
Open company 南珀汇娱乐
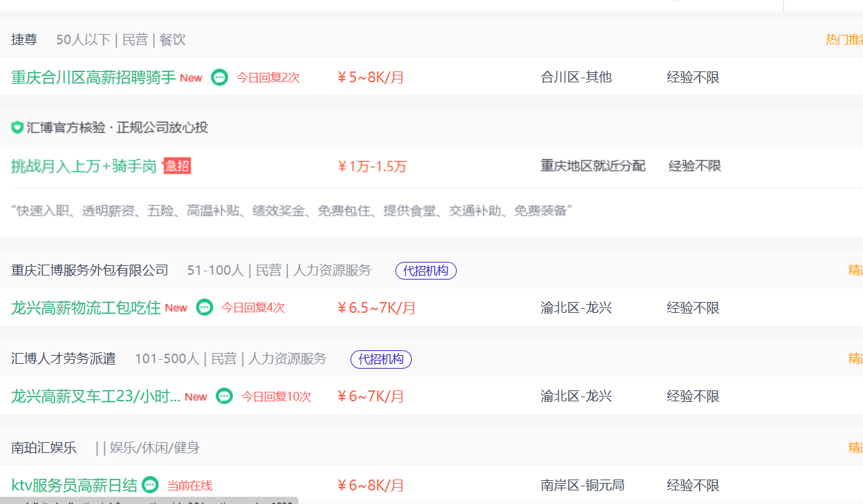tap(44, 448)
